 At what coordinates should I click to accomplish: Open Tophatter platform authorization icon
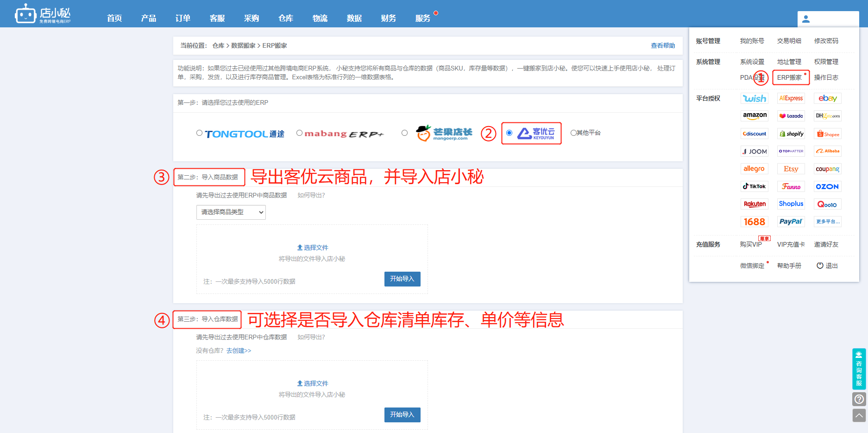[x=791, y=151]
